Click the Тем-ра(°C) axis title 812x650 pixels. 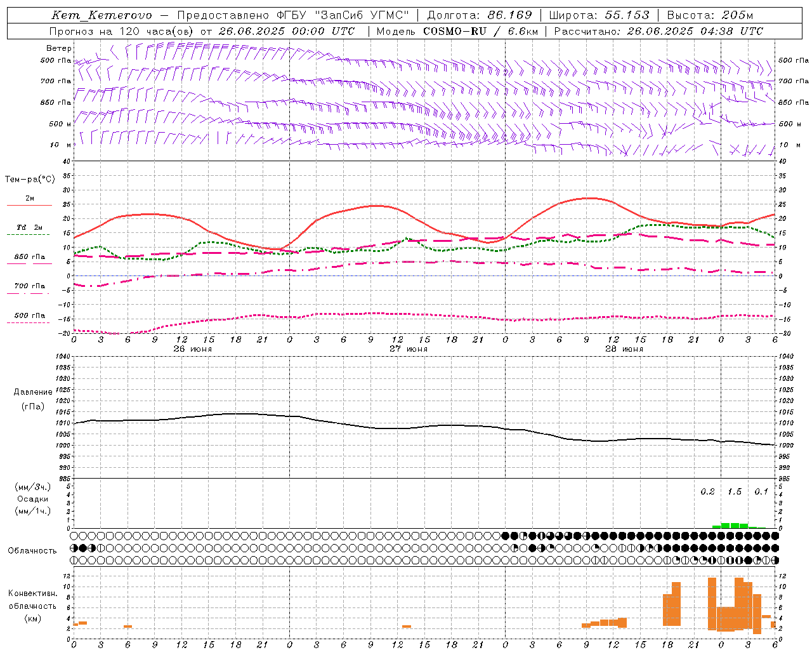coord(30,180)
